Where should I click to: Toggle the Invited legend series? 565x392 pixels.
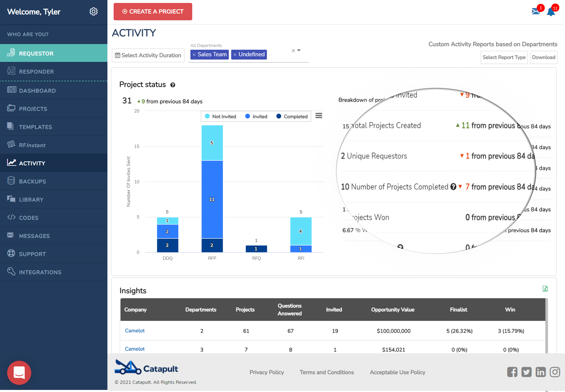[x=259, y=116]
